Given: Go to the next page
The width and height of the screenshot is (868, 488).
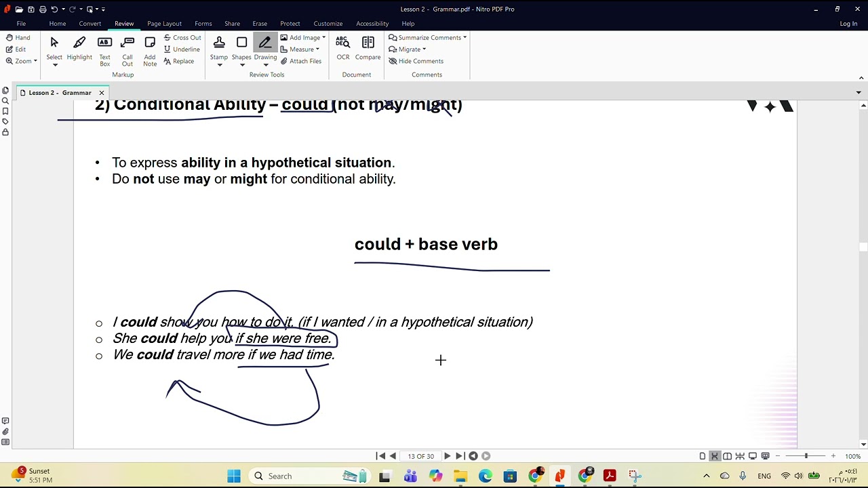Looking at the screenshot, I should (x=447, y=456).
